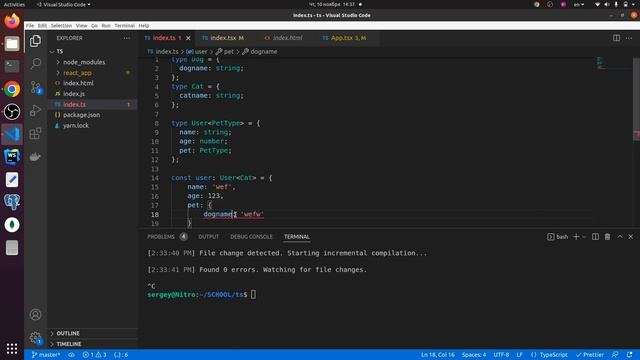640x360 pixels.
Task: Switch to the index.html editor tab
Action: tap(287, 38)
